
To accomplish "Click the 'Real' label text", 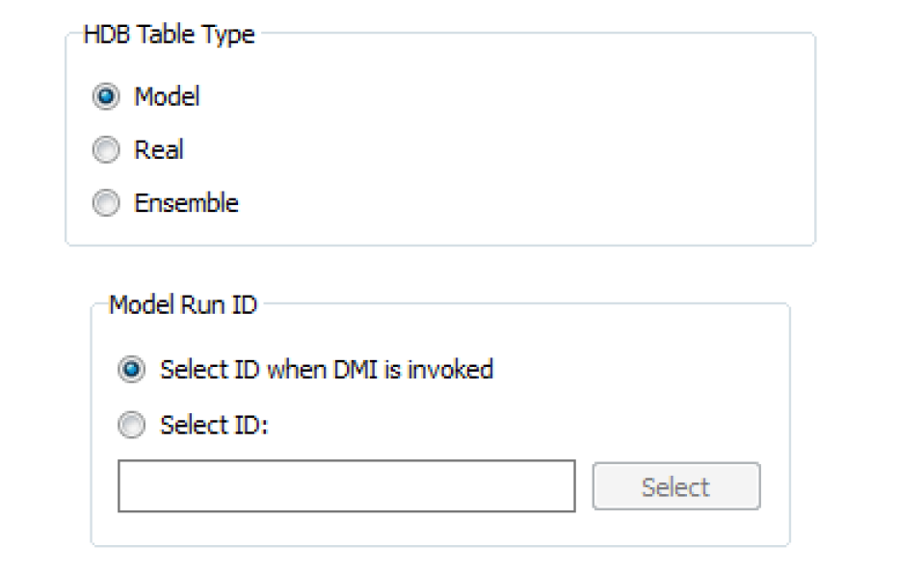I will click(x=159, y=150).
